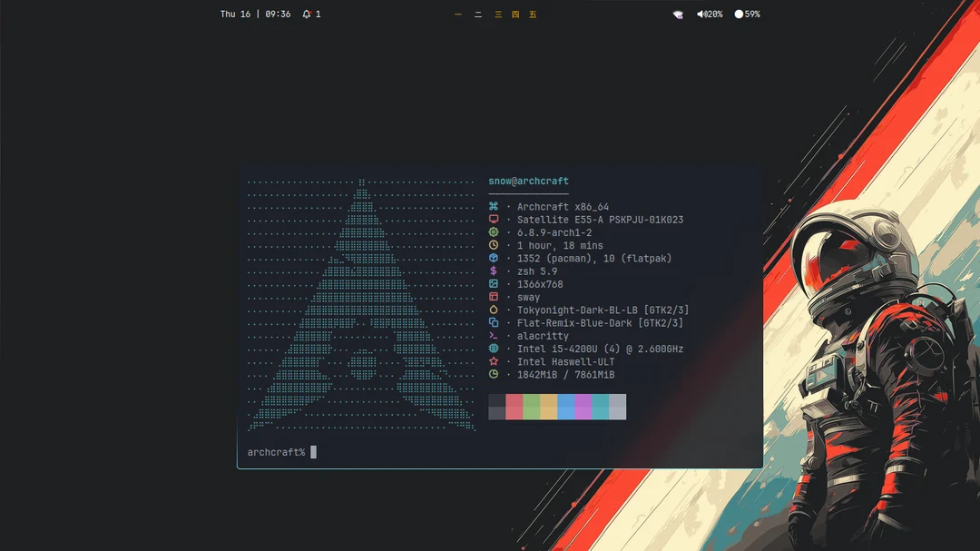
Task: Click the clock icon beside the uptime line
Action: 494,245
